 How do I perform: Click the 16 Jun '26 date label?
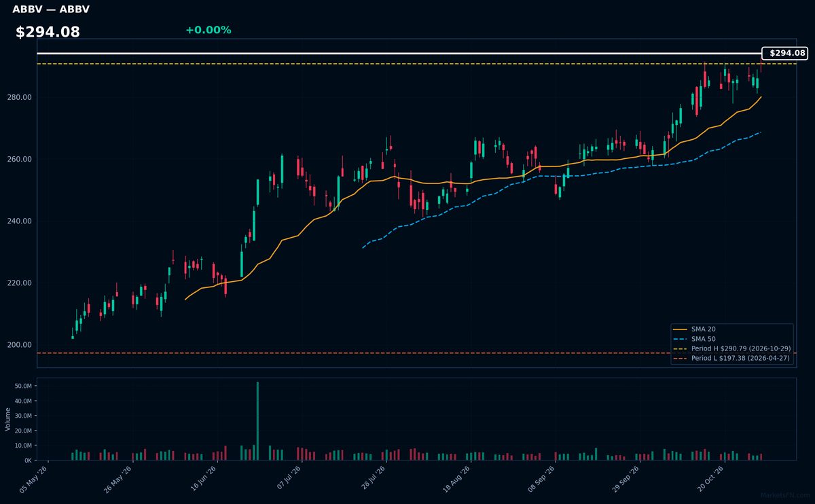tap(203, 480)
